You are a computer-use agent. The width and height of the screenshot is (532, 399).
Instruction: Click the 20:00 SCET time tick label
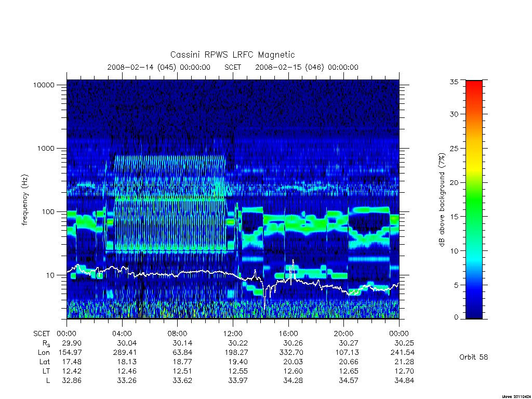tap(344, 334)
